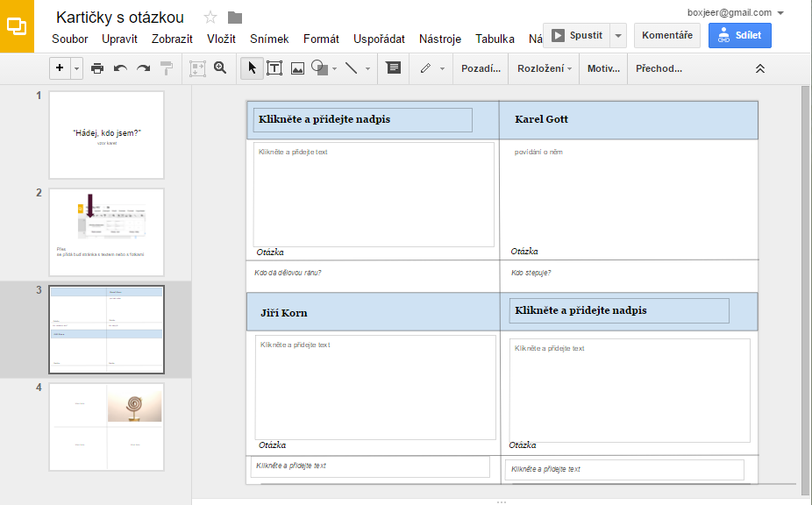
Task: Click the Pozadí... background button
Action: (x=481, y=68)
